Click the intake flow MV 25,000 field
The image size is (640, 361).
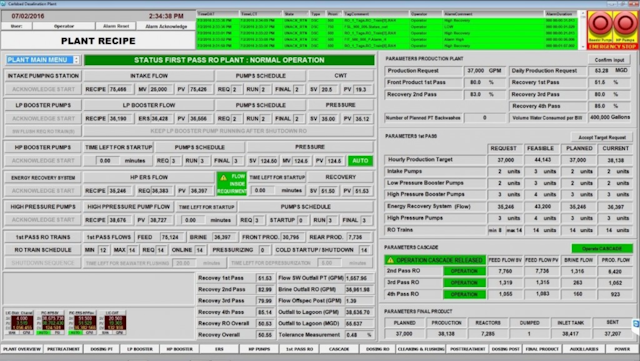pyautogui.click(x=159, y=89)
